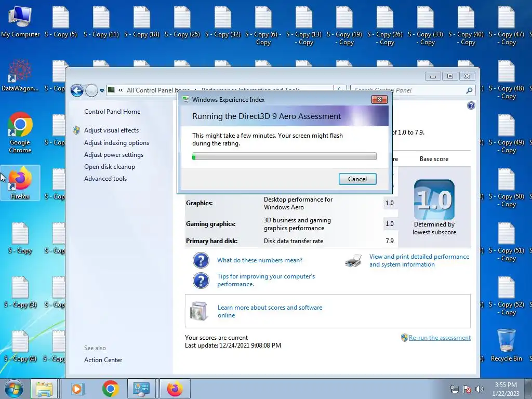The width and height of the screenshot is (532, 399).
Task: Click the printer icon
Action: [x=353, y=261]
